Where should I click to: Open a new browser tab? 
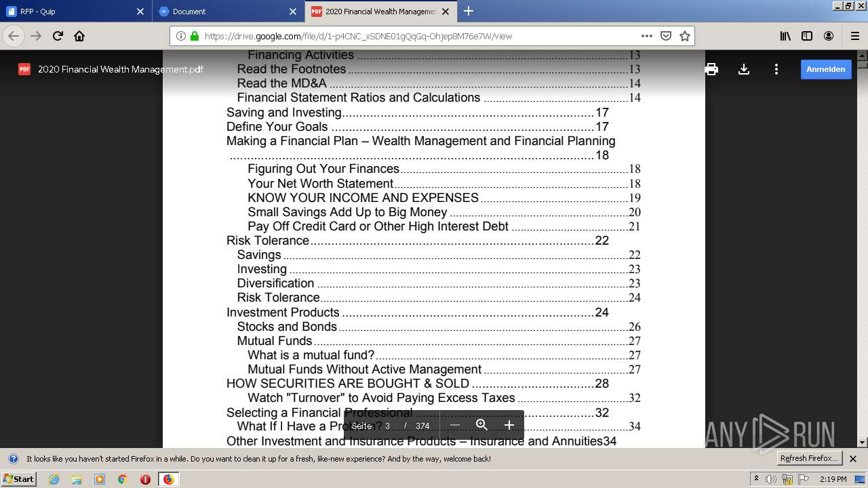(469, 12)
